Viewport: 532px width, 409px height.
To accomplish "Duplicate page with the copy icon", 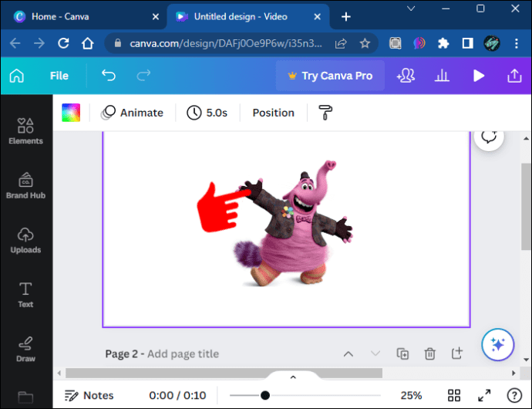I will pos(402,353).
